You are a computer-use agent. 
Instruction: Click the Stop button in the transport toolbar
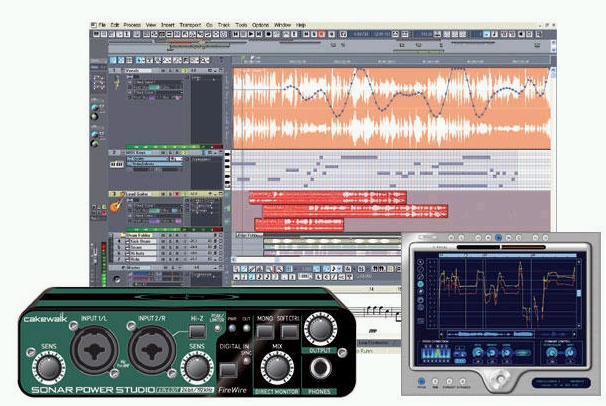(243, 34)
